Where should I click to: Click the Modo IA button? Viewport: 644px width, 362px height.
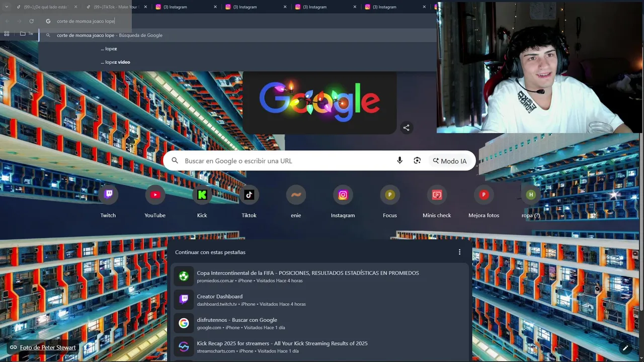(x=450, y=161)
